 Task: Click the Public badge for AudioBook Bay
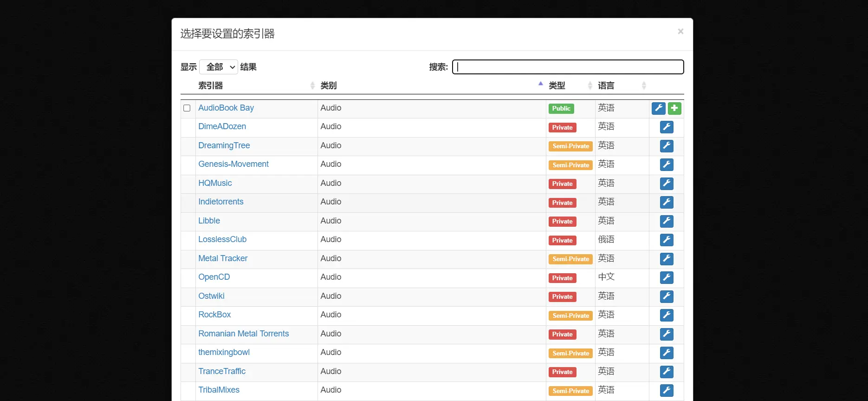pos(561,109)
